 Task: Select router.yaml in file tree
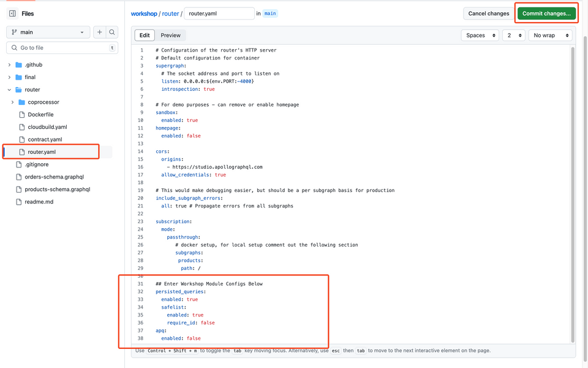[x=42, y=152]
